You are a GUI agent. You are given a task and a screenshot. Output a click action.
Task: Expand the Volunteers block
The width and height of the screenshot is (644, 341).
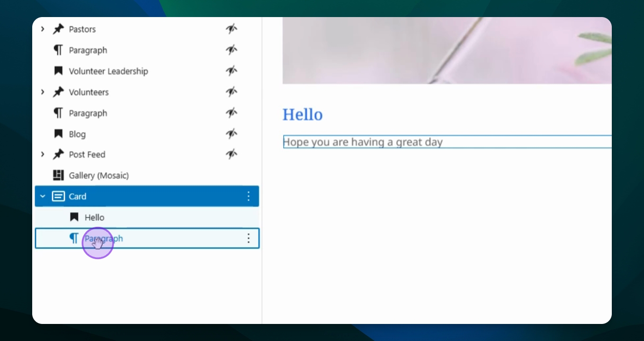tap(43, 92)
